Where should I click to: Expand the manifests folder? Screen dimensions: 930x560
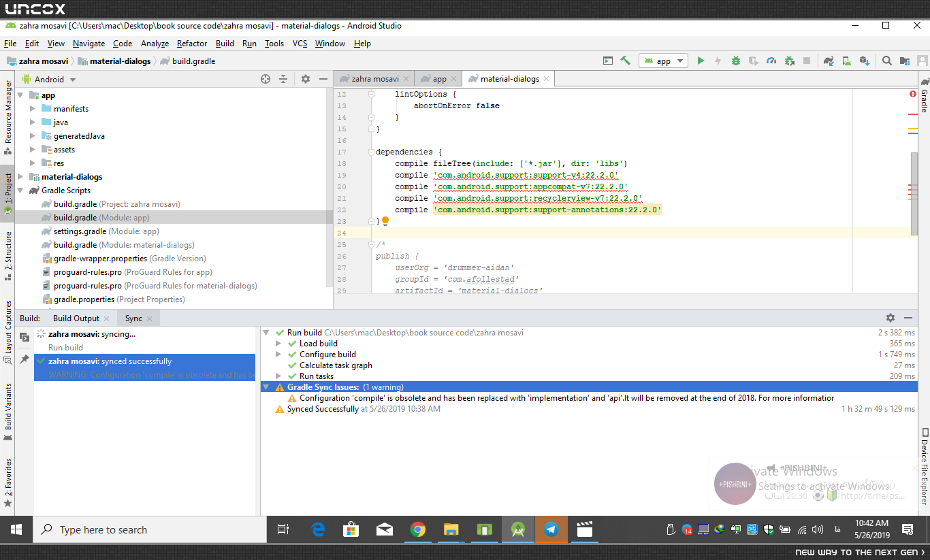[33, 109]
